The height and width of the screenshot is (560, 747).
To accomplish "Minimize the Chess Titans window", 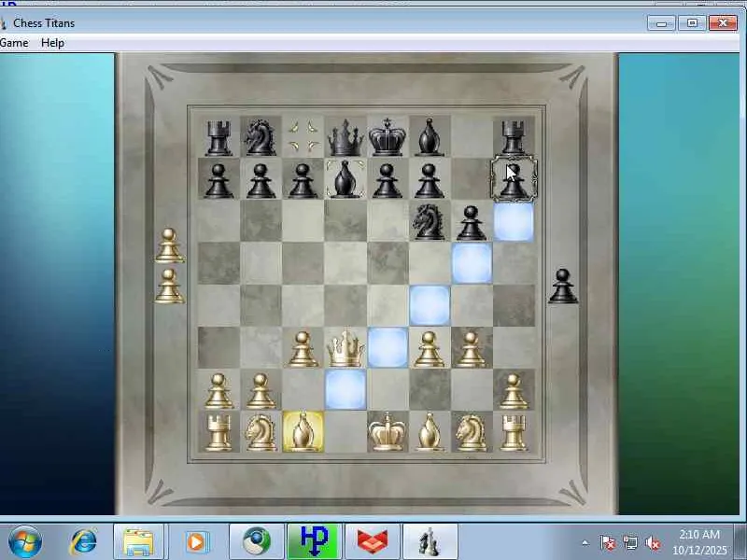I will tap(661, 22).
